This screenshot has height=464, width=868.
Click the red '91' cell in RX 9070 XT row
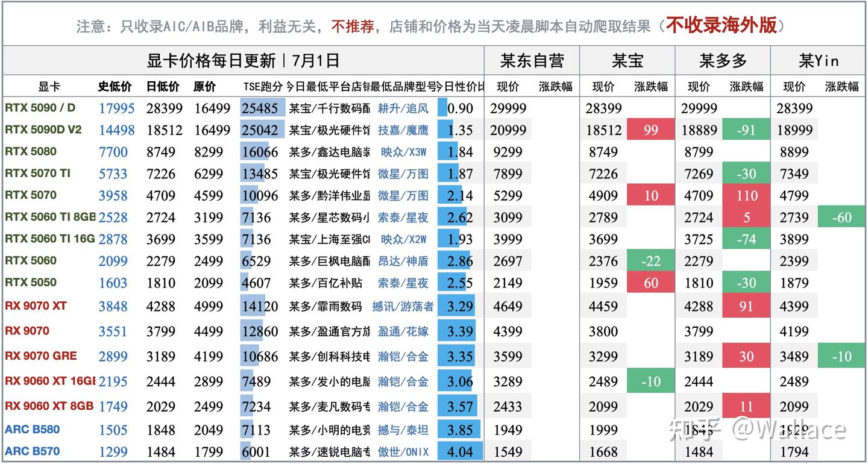(x=746, y=306)
